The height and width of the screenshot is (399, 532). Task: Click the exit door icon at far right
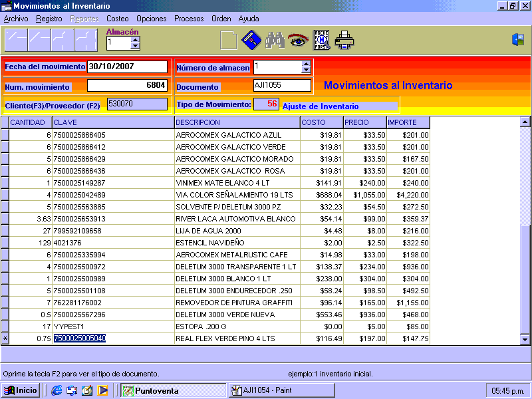(517, 40)
